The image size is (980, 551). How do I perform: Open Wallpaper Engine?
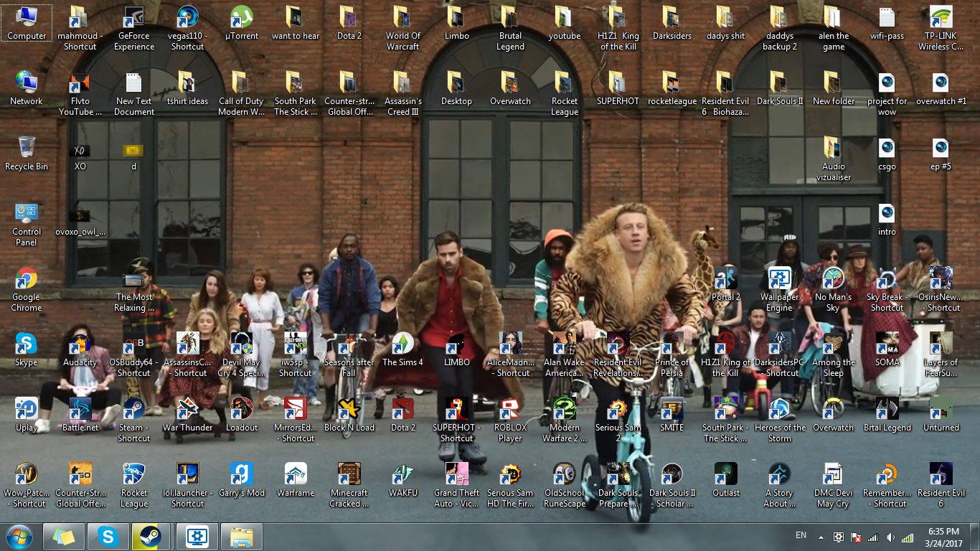779,276
